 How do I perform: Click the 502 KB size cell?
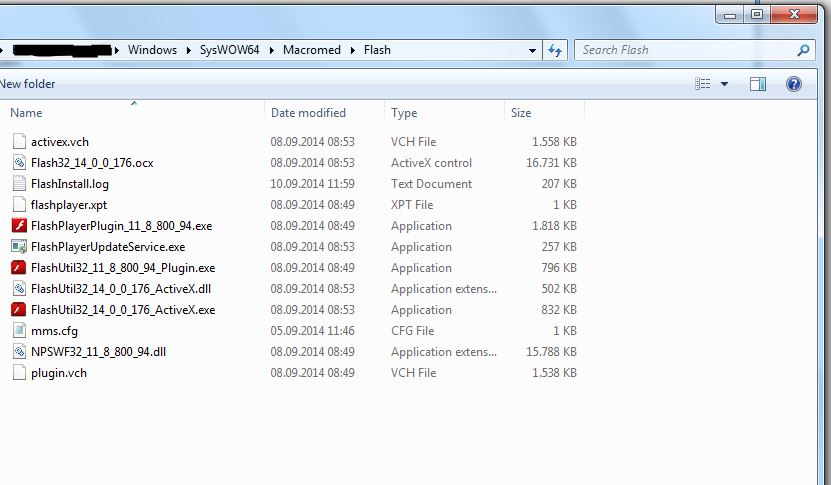pyautogui.click(x=559, y=289)
